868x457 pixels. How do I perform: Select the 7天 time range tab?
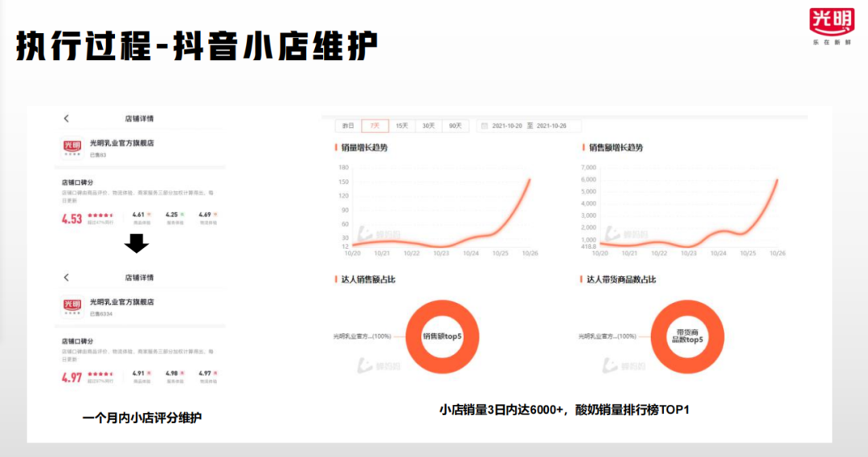pos(375,126)
